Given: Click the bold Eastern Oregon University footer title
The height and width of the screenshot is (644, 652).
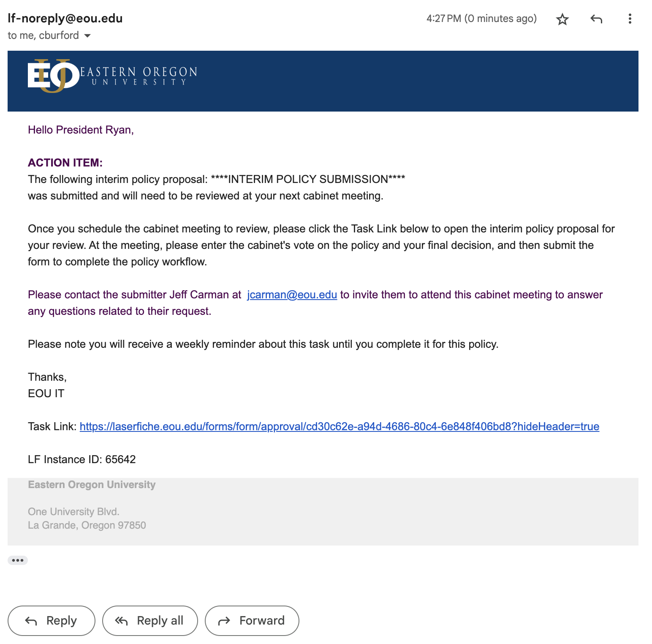Looking at the screenshot, I should point(92,485).
